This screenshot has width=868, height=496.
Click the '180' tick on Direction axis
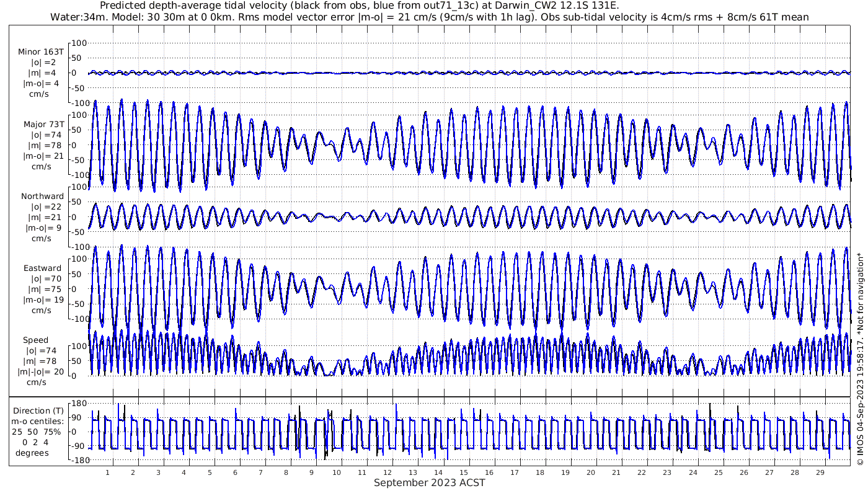tap(78, 404)
